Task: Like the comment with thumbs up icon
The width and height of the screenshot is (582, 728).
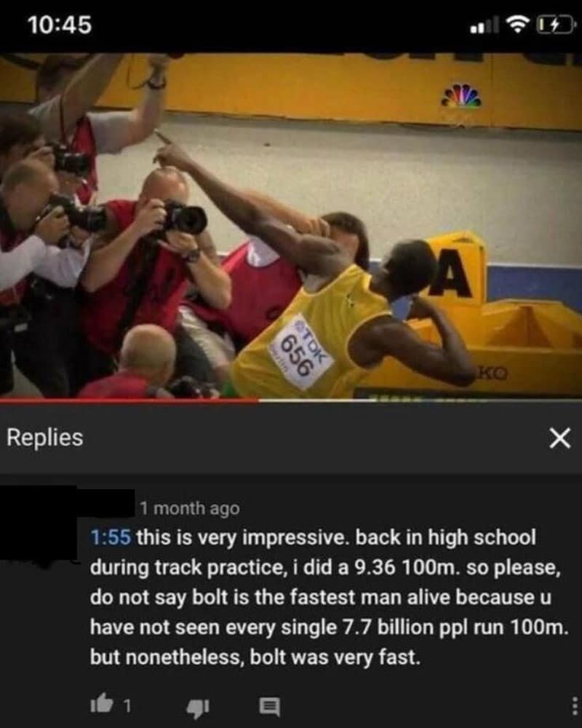Action: [x=102, y=703]
